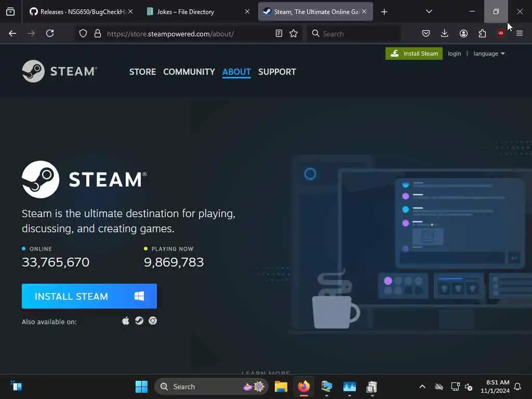
Task: Open the STORE menu
Action: pos(142,72)
